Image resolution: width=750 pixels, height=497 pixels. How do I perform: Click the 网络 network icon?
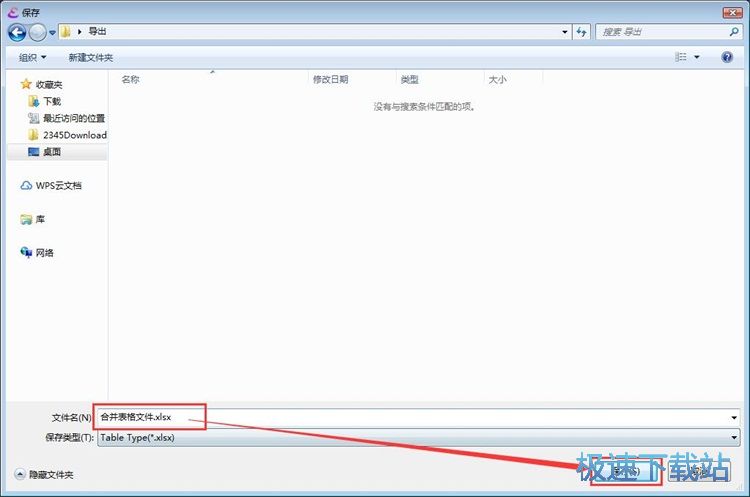26,252
